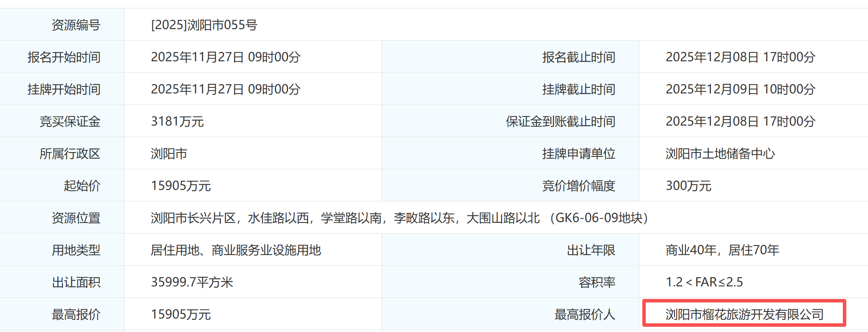
Task: Click the area value 35999.7平方米
Action: [192, 282]
